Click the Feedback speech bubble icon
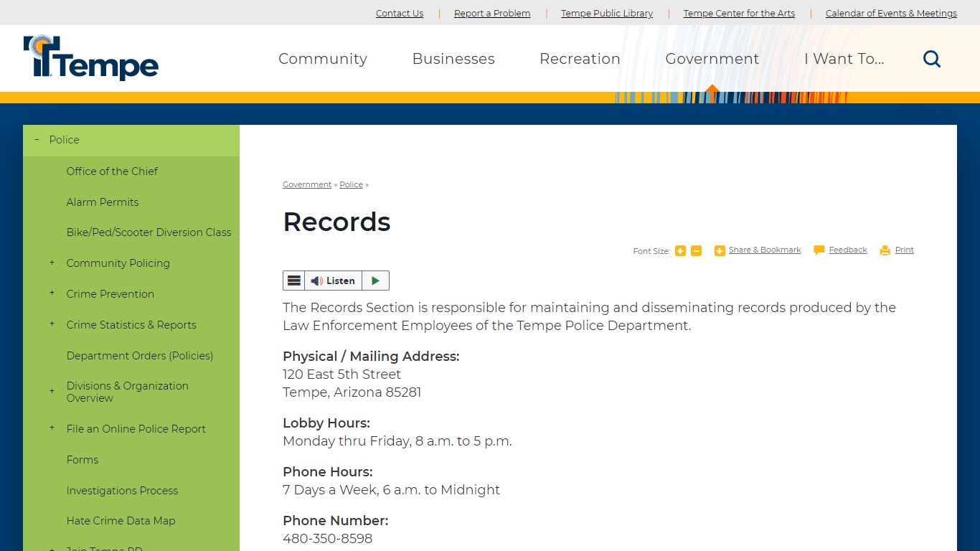 tap(819, 250)
